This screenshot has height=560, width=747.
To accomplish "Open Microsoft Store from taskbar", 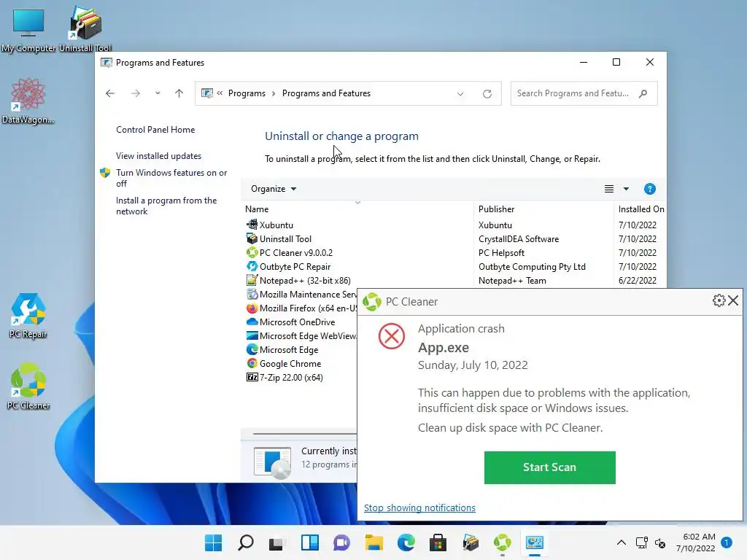I will tap(438, 542).
